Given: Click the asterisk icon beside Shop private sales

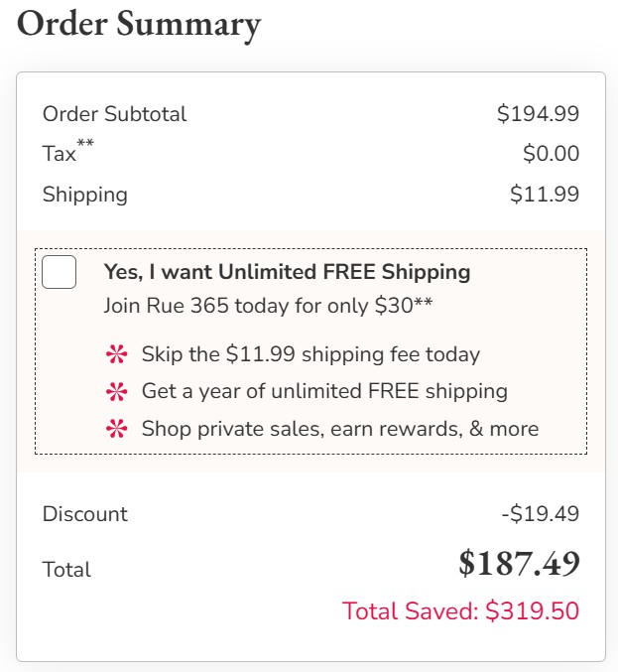Looking at the screenshot, I should tap(117, 430).
